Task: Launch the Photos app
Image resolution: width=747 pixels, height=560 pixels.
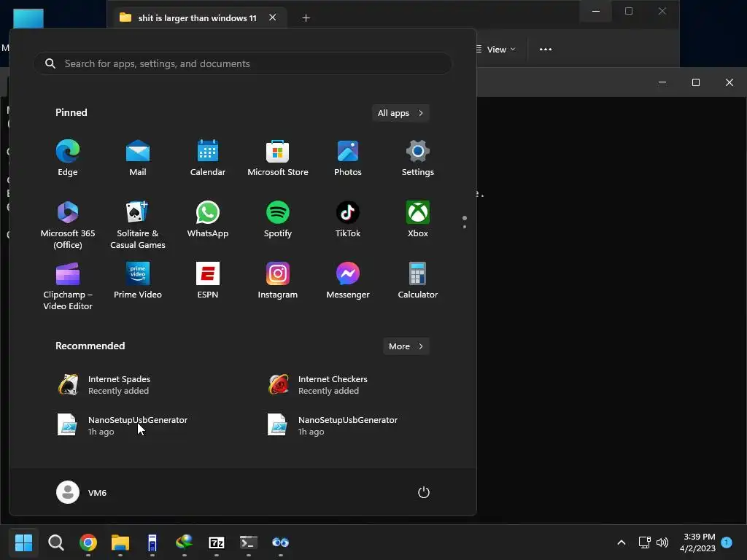Action: 348,158
